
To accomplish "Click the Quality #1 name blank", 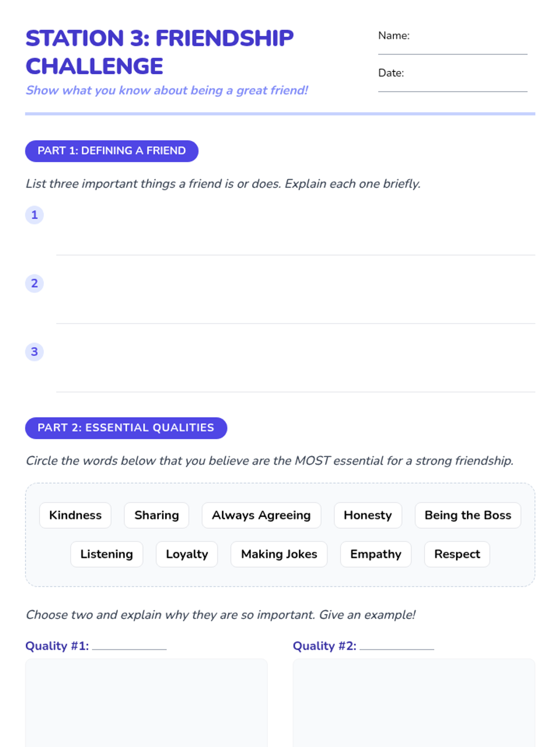I will [x=129, y=646].
